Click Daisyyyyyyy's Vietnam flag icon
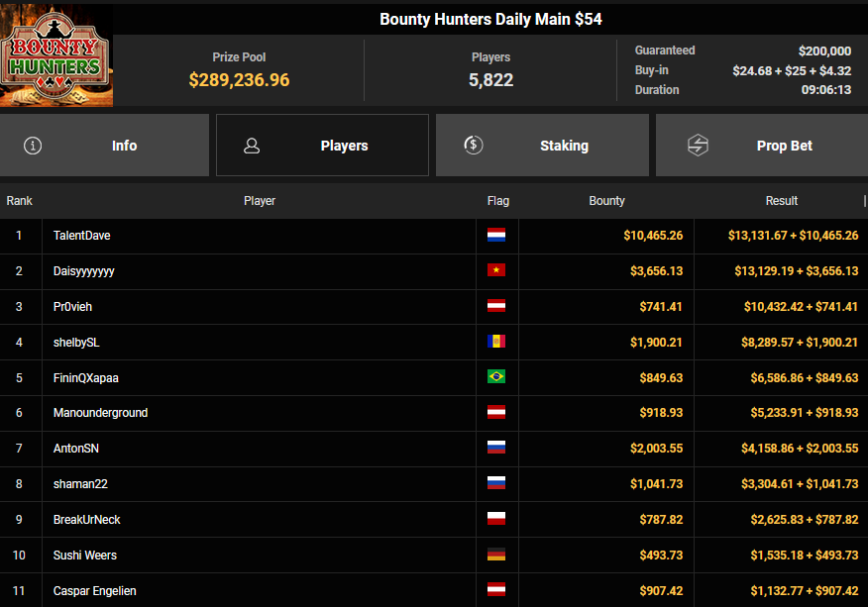This screenshot has width=868, height=607. click(x=496, y=271)
